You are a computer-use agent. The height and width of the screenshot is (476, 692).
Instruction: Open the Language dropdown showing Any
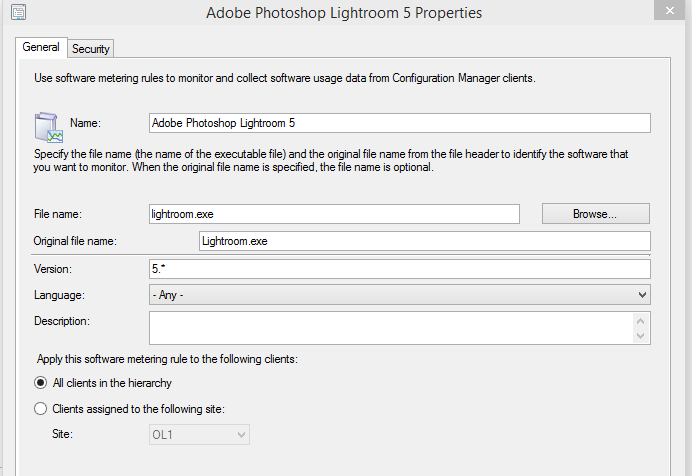tap(399, 295)
